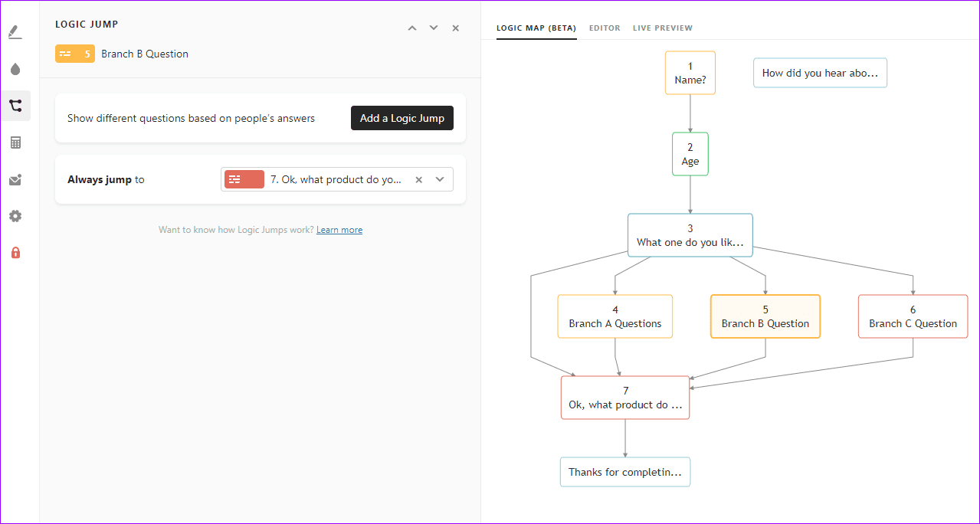Select node 7 Ok, what product do

click(625, 398)
